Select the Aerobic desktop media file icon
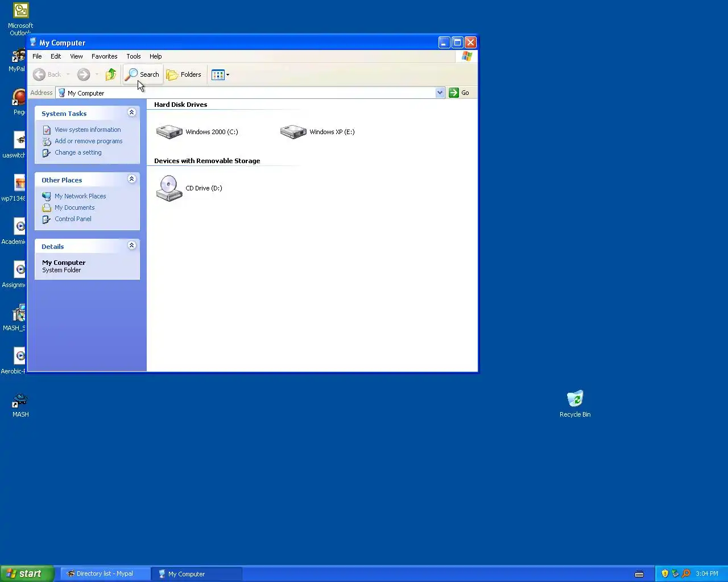The width and height of the screenshot is (728, 582). tap(19, 356)
